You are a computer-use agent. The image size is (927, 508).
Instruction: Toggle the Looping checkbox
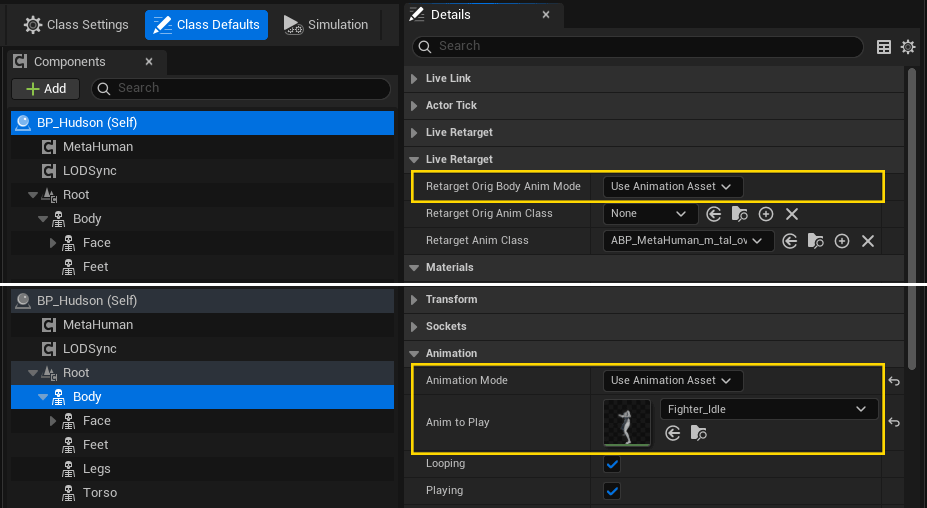[x=612, y=464]
